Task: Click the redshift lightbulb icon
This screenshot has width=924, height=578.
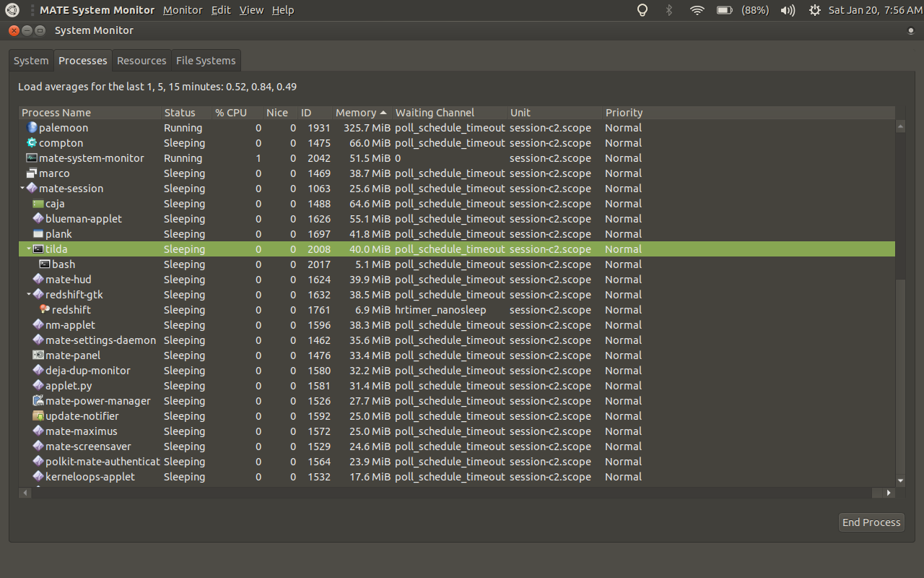Action: (45, 310)
